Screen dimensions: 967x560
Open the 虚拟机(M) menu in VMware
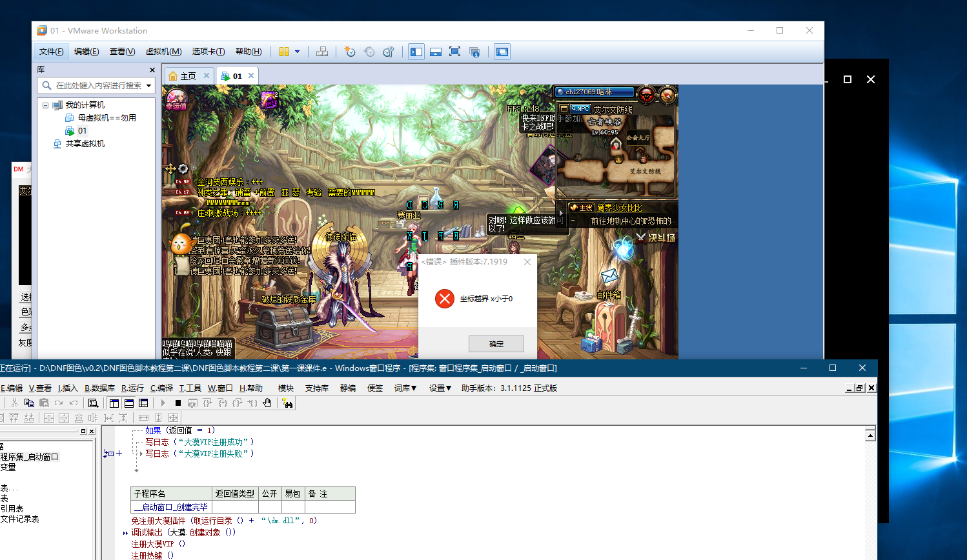pos(163,52)
